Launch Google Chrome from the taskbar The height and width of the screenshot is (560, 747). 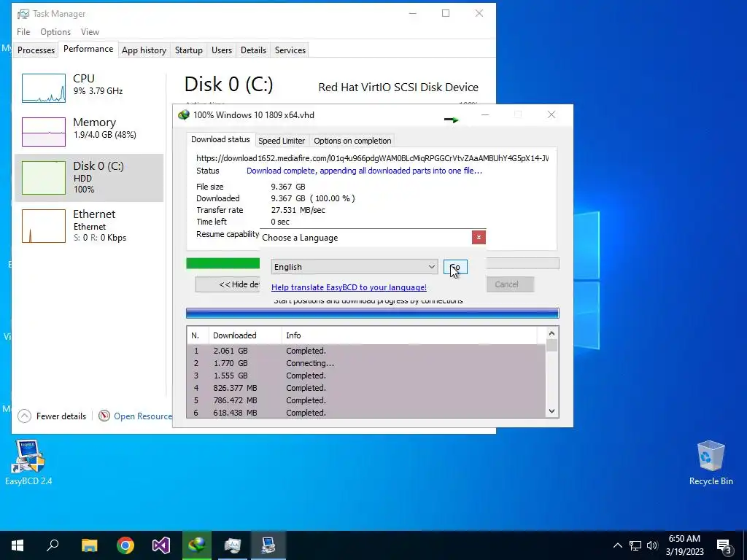(x=125, y=545)
